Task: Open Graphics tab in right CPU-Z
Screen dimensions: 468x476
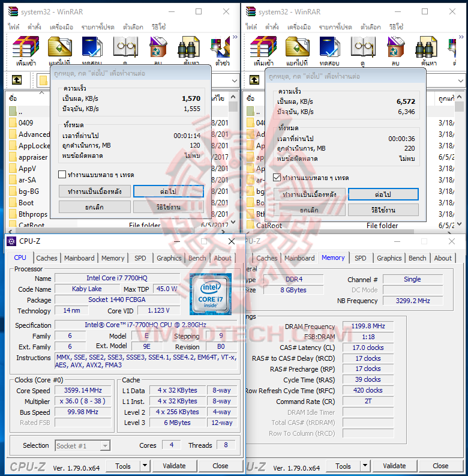Action: [x=389, y=258]
